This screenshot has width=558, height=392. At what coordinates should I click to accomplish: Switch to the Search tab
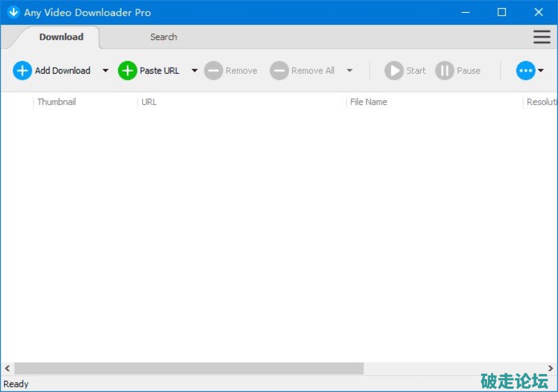[x=163, y=37]
